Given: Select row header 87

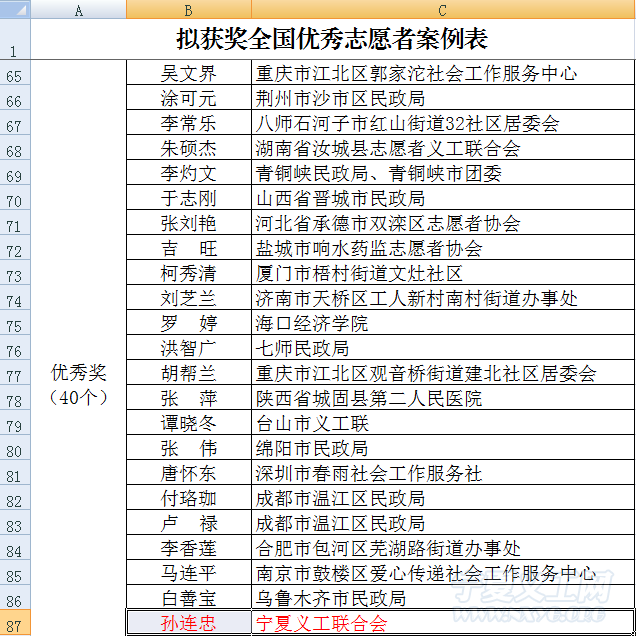Looking at the screenshot, I should coord(15,623).
